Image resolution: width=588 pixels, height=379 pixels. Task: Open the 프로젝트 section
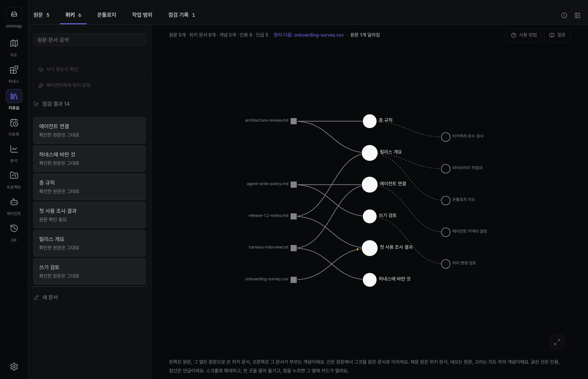[x=14, y=180]
